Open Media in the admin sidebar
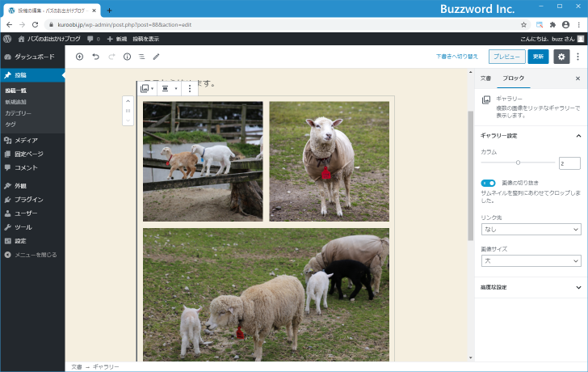The image size is (588, 372). [x=26, y=141]
